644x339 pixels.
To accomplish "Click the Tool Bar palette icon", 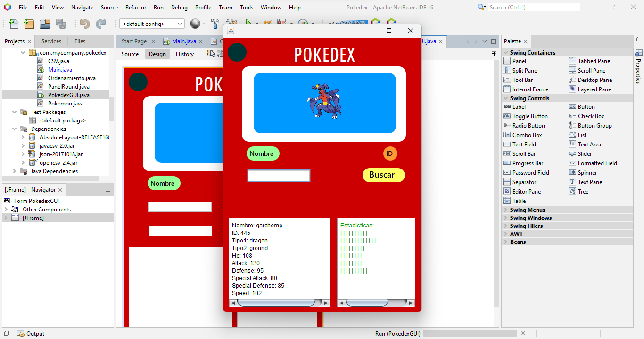I will [507, 80].
